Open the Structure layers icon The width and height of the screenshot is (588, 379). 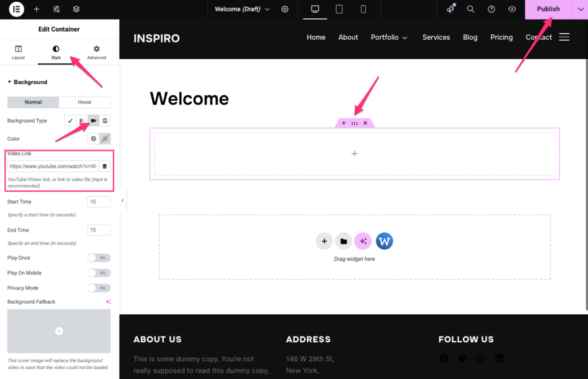pos(76,9)
